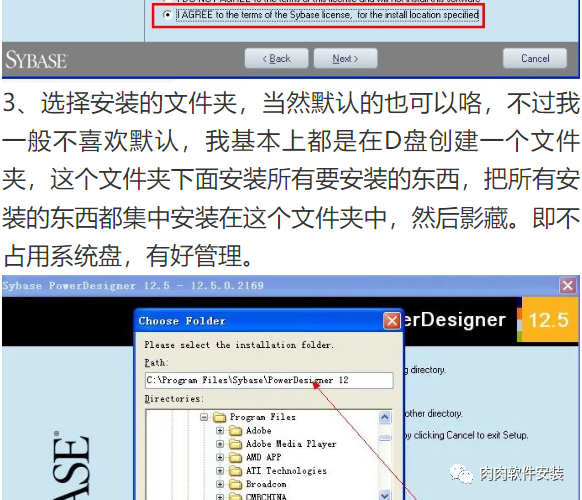This screenshot has height=500, width=582.
Task: Expand the Broadcom folder node
Action: [220, 484]
